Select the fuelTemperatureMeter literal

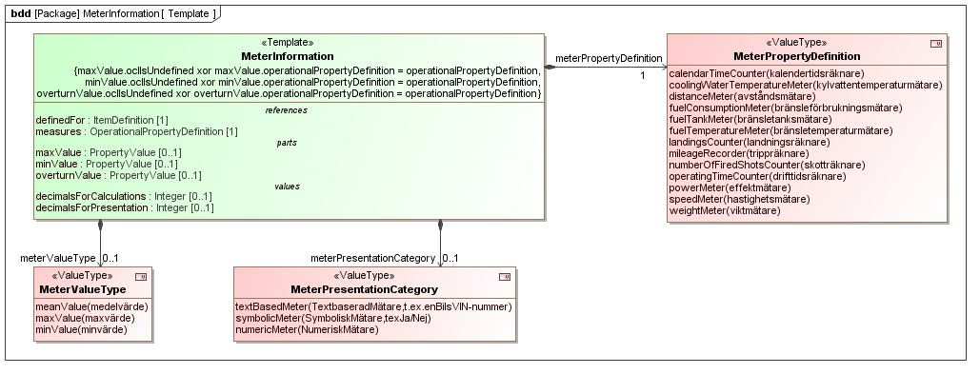(781, 130)
